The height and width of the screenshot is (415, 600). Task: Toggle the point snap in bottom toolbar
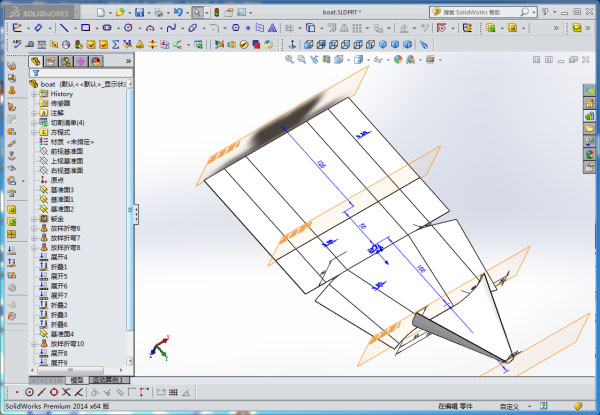[x=17, y=392]
